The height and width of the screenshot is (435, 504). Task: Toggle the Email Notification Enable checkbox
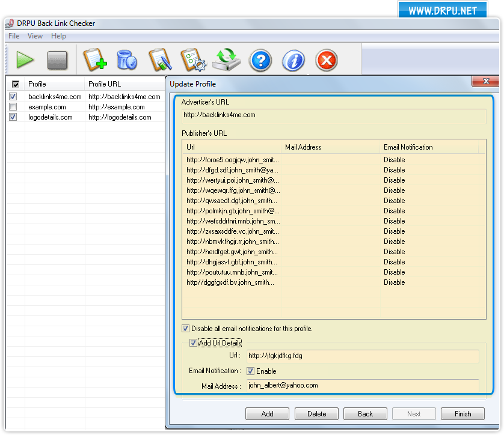[251, 371]
